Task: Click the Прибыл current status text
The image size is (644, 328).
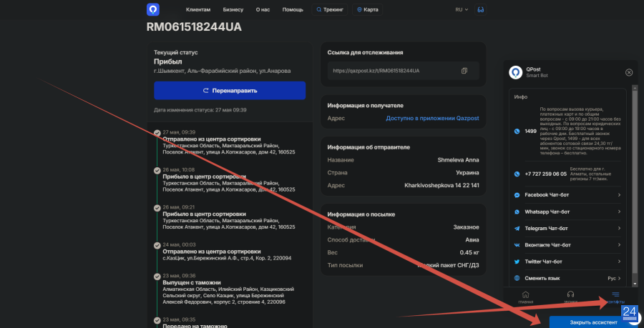Action: 168,62
